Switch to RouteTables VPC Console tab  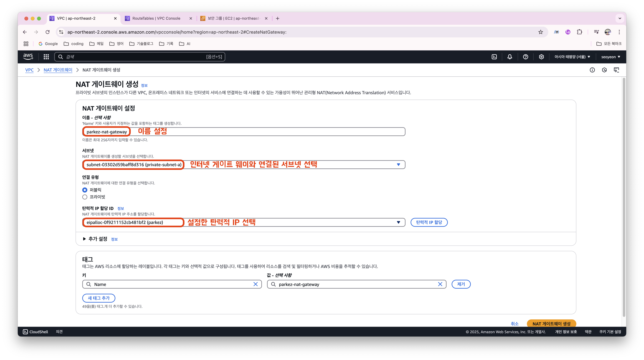point(156,18)
